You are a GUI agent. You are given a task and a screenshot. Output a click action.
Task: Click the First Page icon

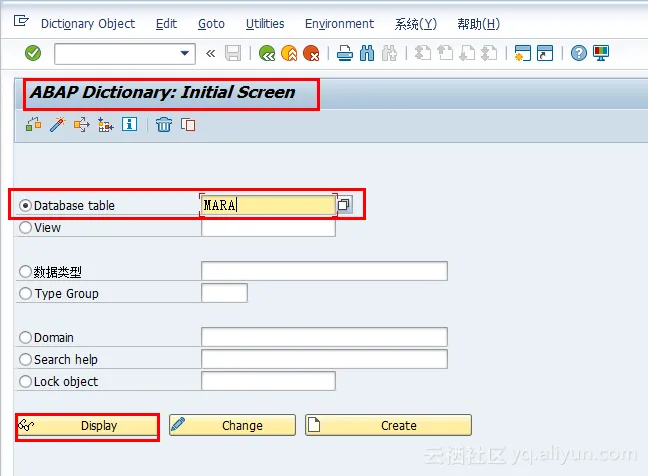point(423,53)
